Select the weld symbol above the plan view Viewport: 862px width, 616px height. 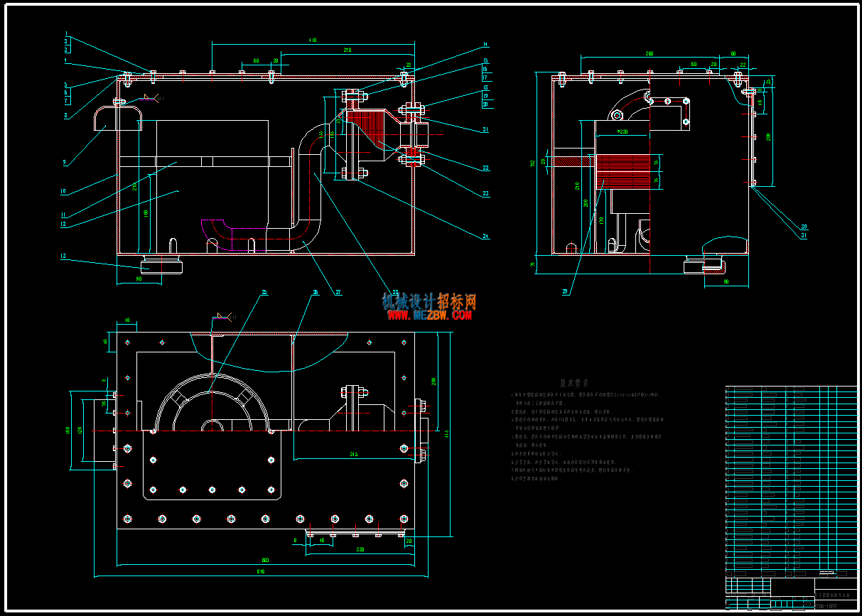pyautogui.click(x=222, y=317)
